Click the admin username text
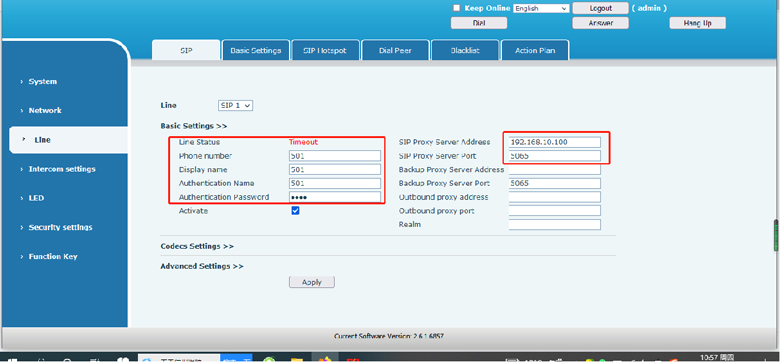The image size is (780, 363). [x=649, y=8]
